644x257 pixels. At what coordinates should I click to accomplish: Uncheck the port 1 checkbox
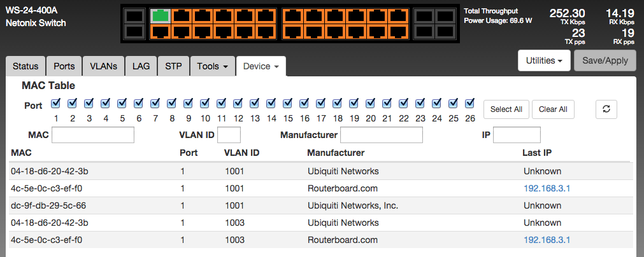pyautogui.click(x=56, y=103)
